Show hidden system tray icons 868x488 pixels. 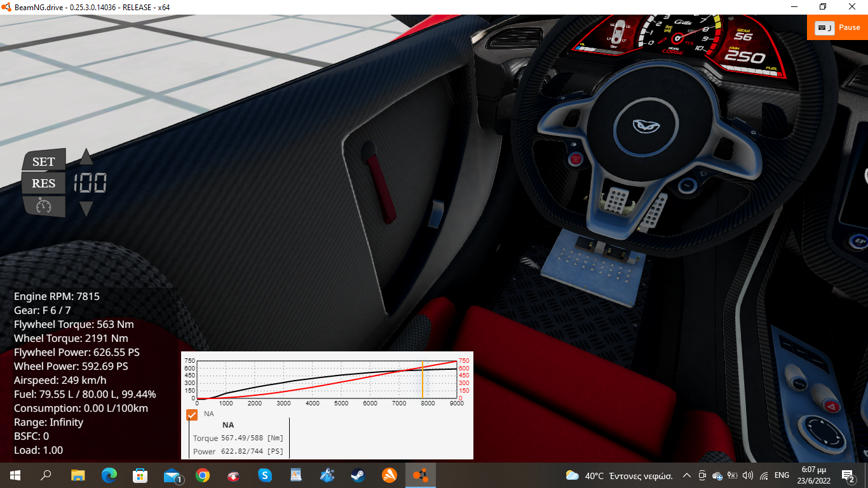point(687,475)
